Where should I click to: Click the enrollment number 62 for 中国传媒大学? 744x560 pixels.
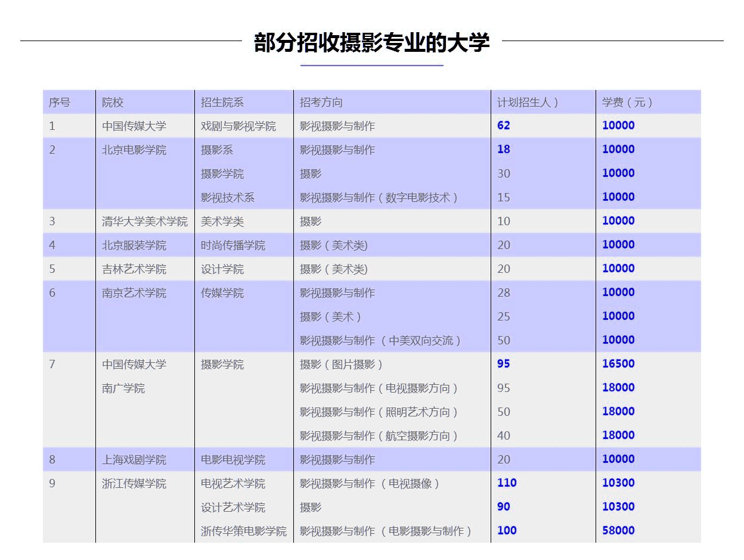point(503,126)
